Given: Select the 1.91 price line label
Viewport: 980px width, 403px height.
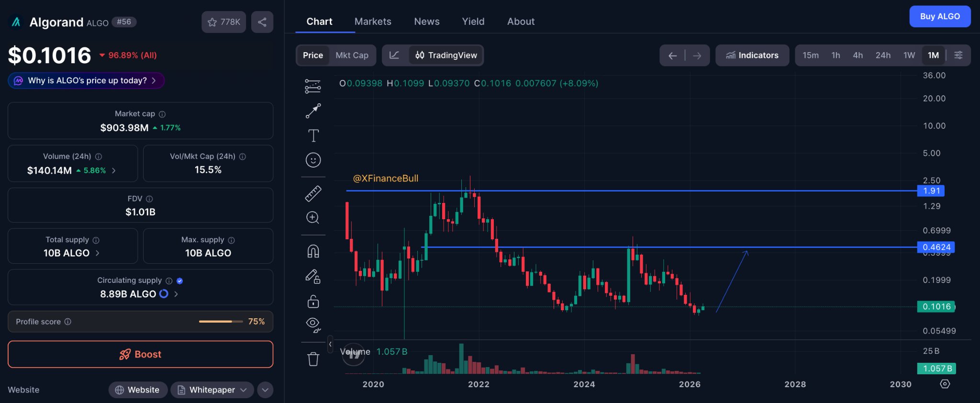Looking at the screenshot, I should (931, 191).
